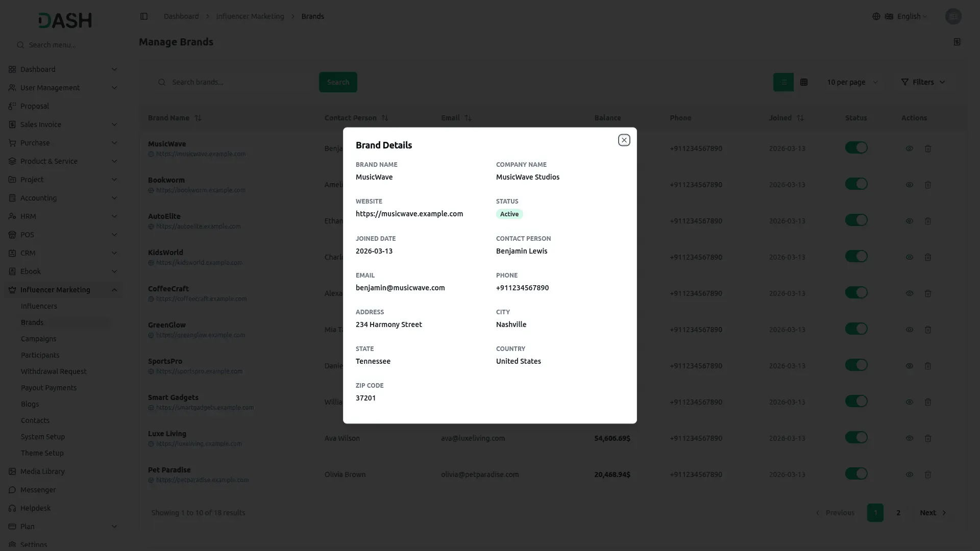Close the Brand Details dialog
The image size is (980, 551).
pyautogui.click(x=624, y=140)
